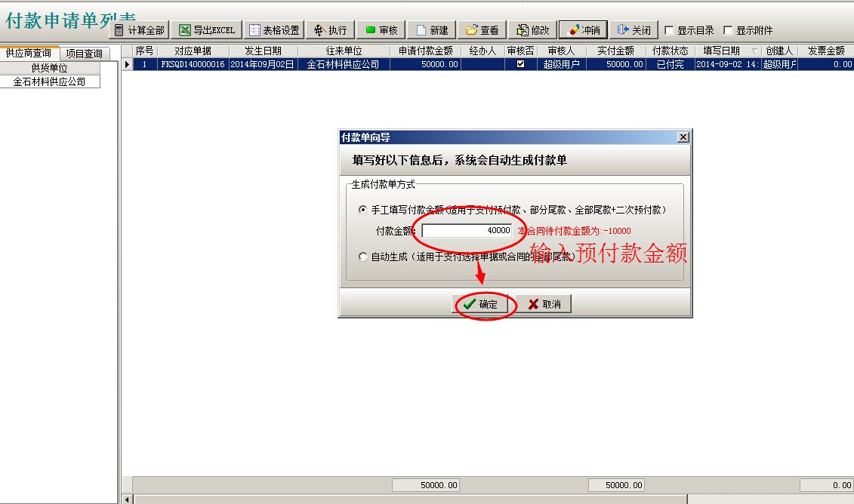This screenshot has width=854, height=504.
Task: Select the 自动生成 radio option
Action: (363, 257)
